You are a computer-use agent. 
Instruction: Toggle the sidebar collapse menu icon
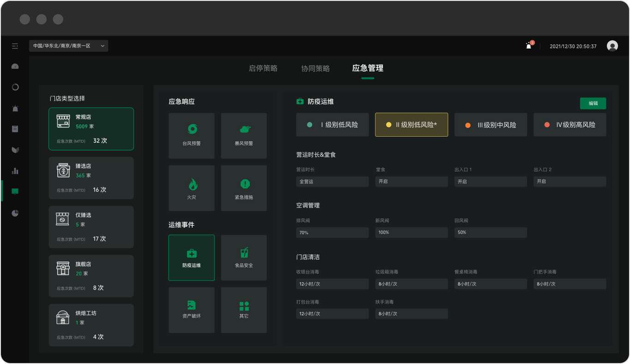tap(15, 46)
